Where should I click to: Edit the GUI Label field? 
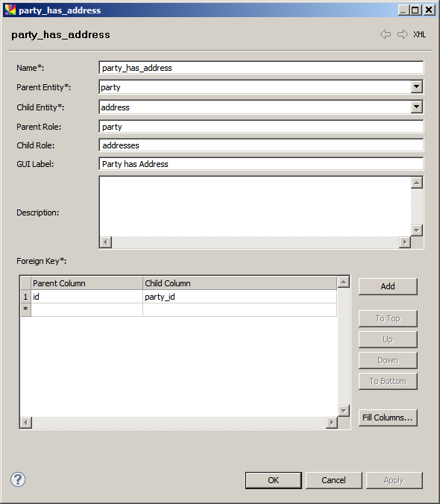point(261,164)
